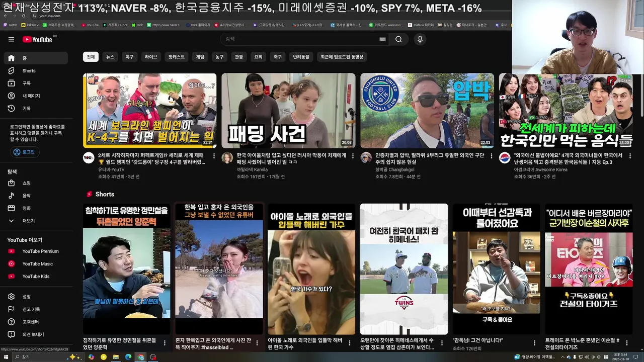Open the Twitch bookmark
Viewport: 644px width, 362px height.
click(x=10, y=25)
